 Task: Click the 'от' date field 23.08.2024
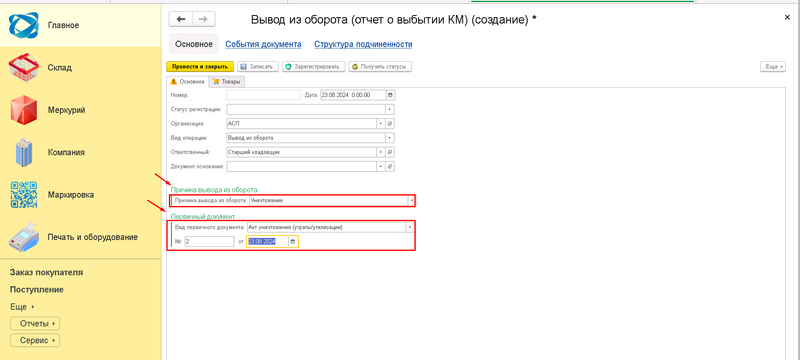[x=268, y=242]
